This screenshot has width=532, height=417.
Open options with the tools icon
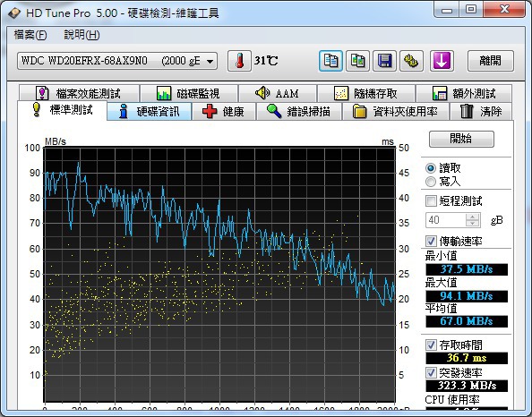tap(411, 61)
